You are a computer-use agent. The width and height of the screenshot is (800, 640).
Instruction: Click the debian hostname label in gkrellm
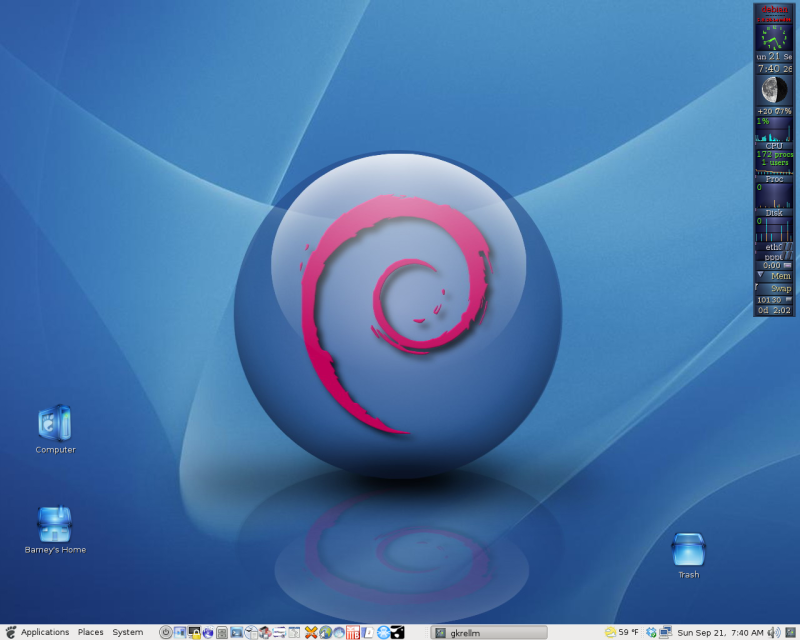[774, 9]
